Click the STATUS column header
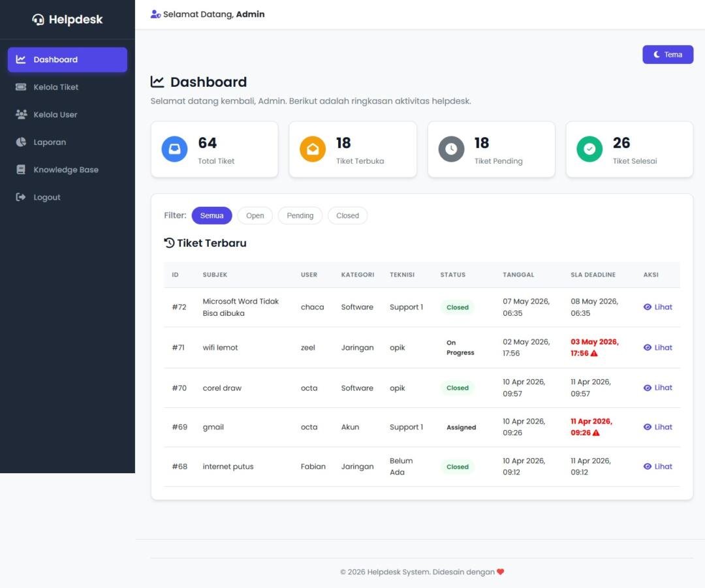This screenshot has width=705, height=588. (453, 275)
